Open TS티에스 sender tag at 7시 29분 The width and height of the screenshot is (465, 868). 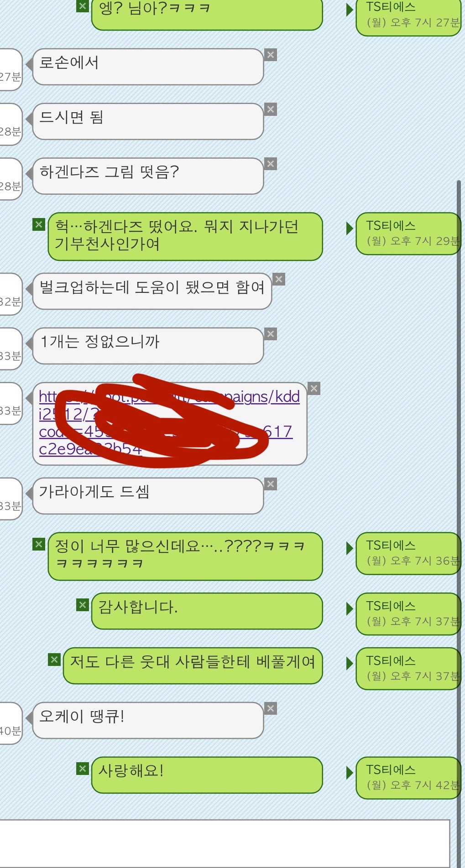(x=408, y=234)
